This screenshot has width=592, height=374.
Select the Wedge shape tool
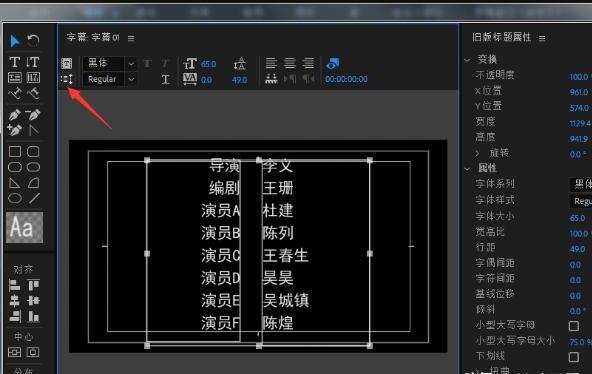pos(15,183)
